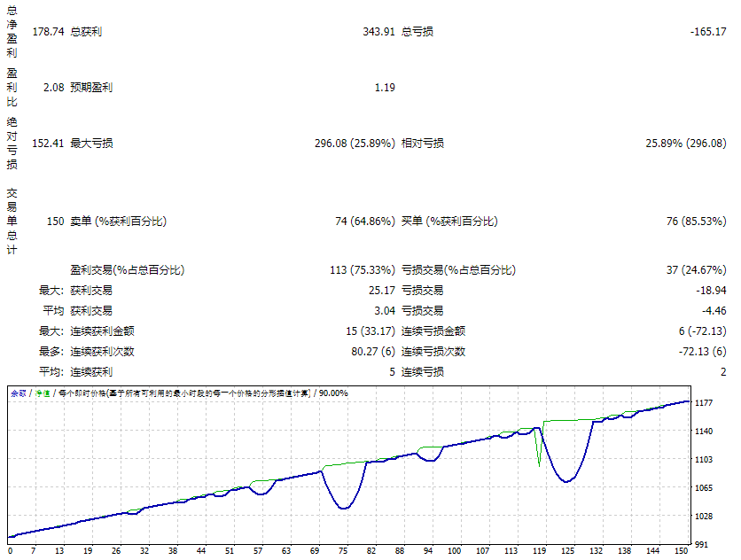Select the vertical 交易单总计 label
Screen dimensions: 741x560
[x=12, y=222]
